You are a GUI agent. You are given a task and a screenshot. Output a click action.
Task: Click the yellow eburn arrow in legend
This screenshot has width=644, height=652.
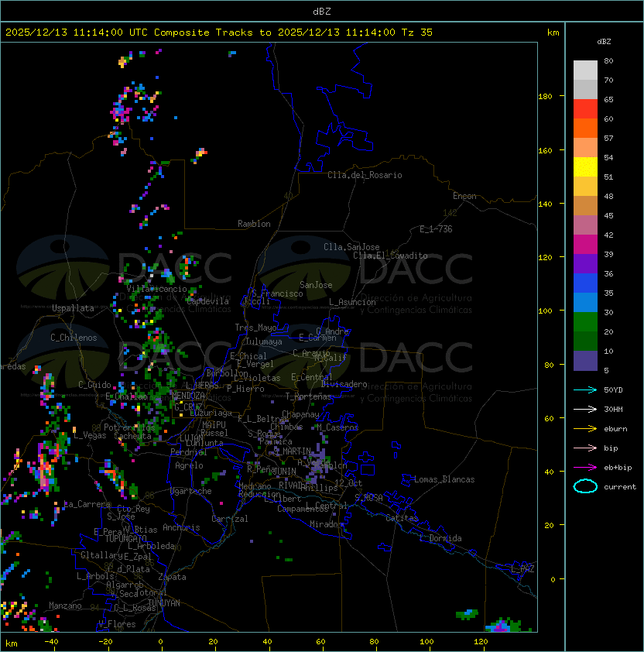click(585, 429)
